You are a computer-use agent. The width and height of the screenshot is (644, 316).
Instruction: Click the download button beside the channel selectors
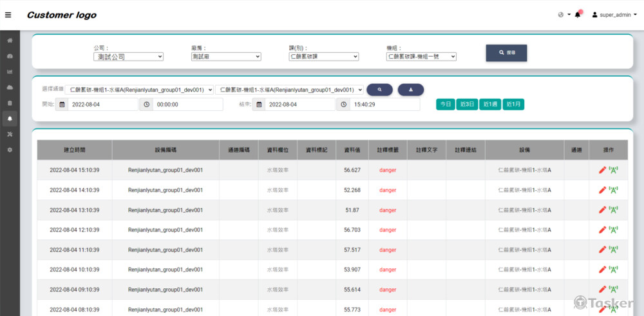pyautogui.click(x=410, y=90)
